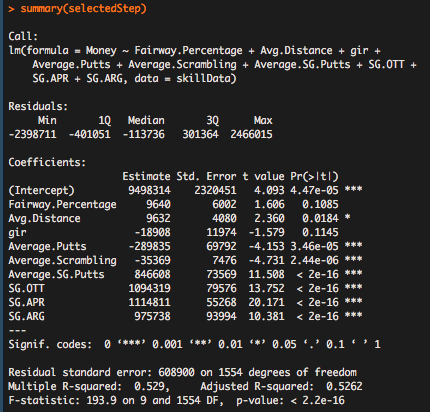Click the 'Average.Scrambling' coefficient row label
Viewport: 430px width, 412px height.
[x=62, y=260]
